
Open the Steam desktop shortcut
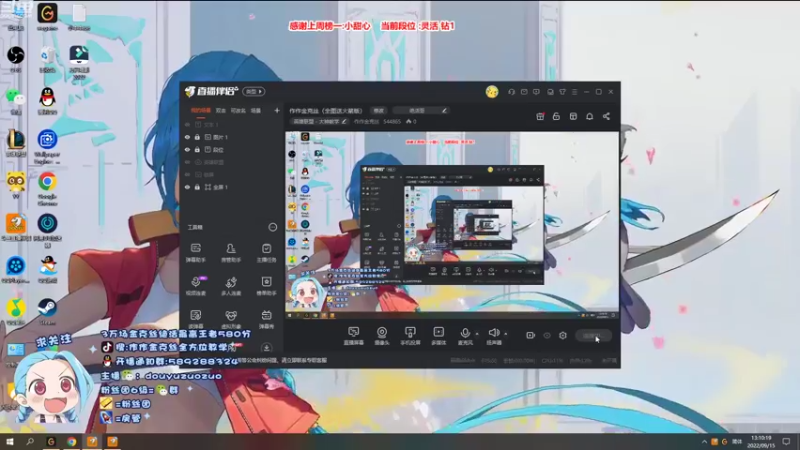(x=47, y=311)
